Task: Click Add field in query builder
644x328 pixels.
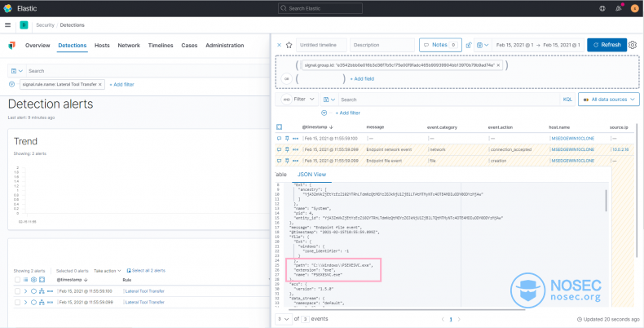Action: pos(362,79)
